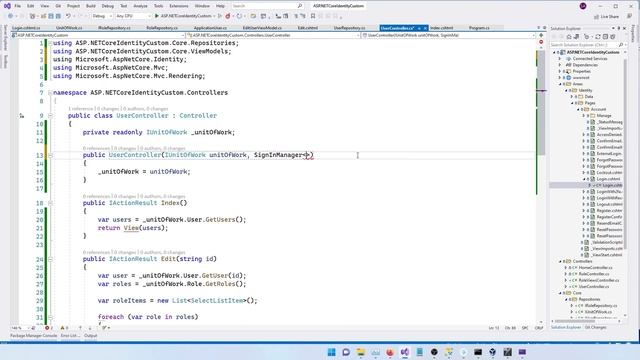Image resolution: width=640 pixels, height=360 pixels.
Task: Click the feedback icon next to Live Share
Action: 629,16
